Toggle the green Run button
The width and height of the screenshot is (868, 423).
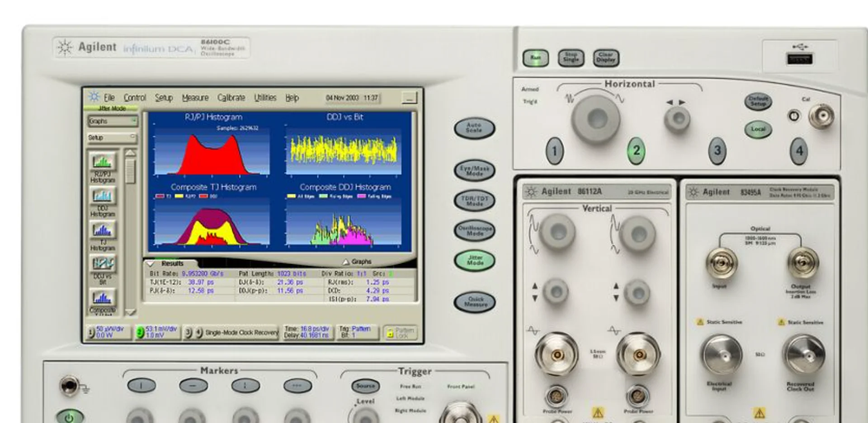[536, 58]
